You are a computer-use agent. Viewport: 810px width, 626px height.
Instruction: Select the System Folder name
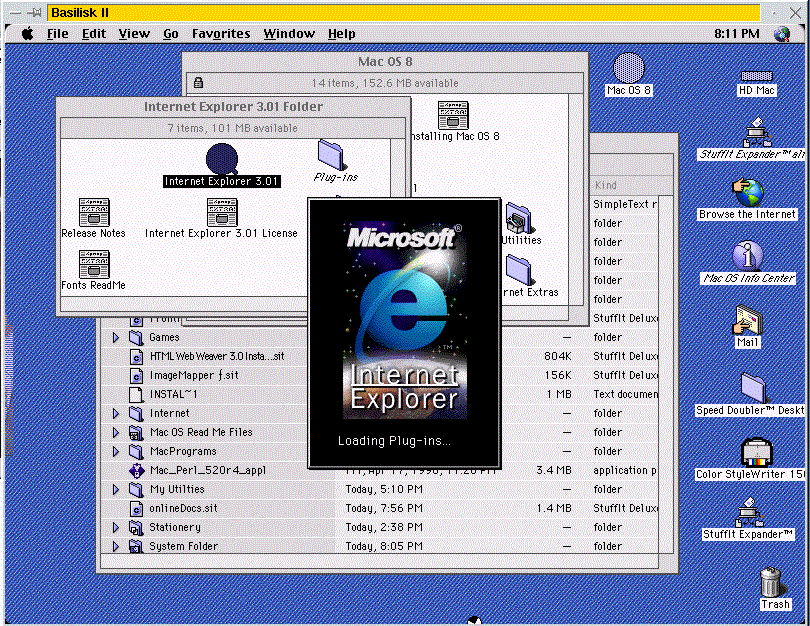(183, 546)
